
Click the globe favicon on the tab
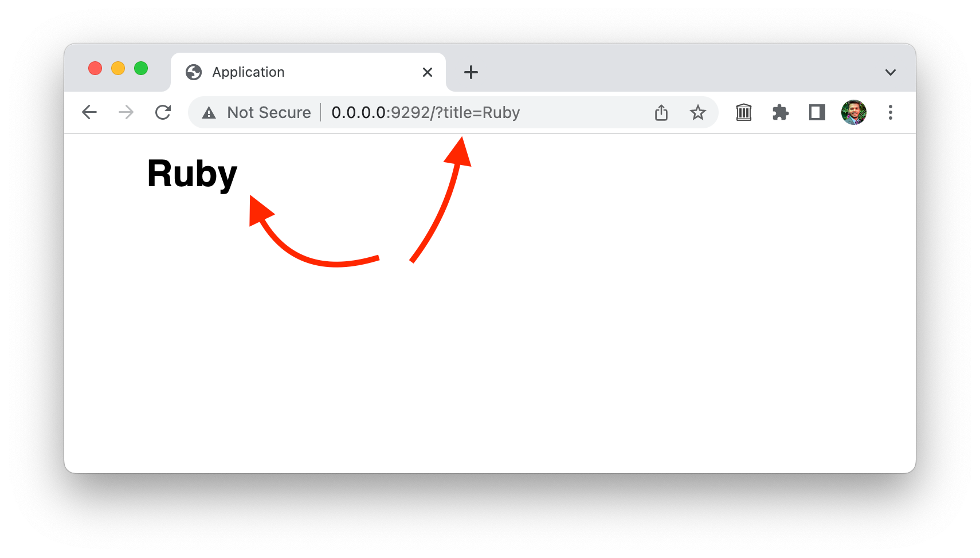click(194, 72)
